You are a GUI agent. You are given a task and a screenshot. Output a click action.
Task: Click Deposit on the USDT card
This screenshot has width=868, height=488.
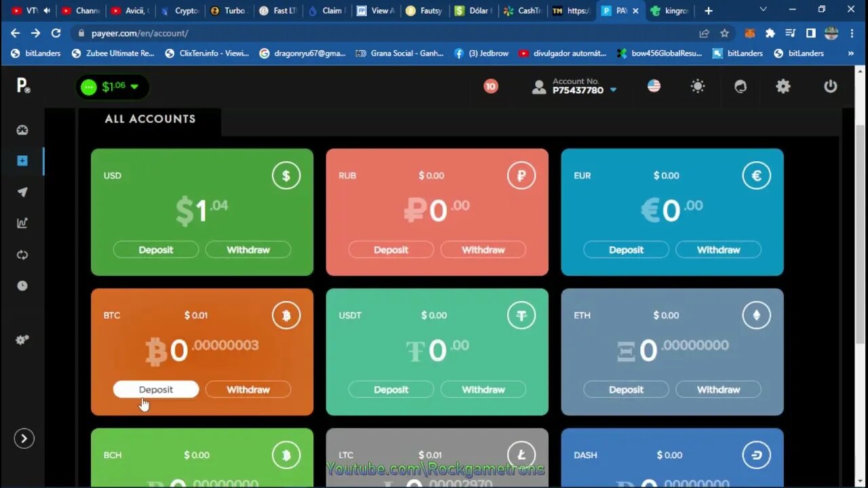[x=391, y=389]
